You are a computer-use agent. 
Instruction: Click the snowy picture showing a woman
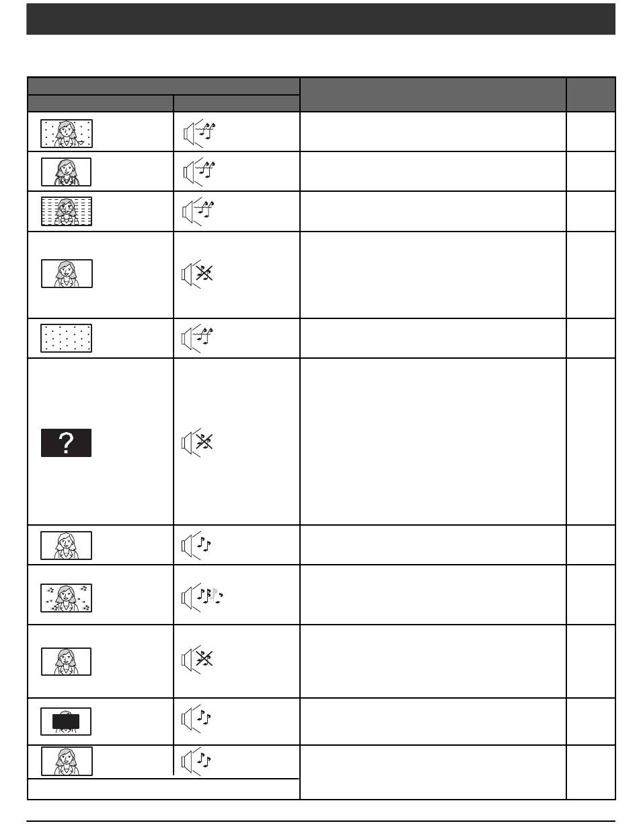(x=66, y=133)
